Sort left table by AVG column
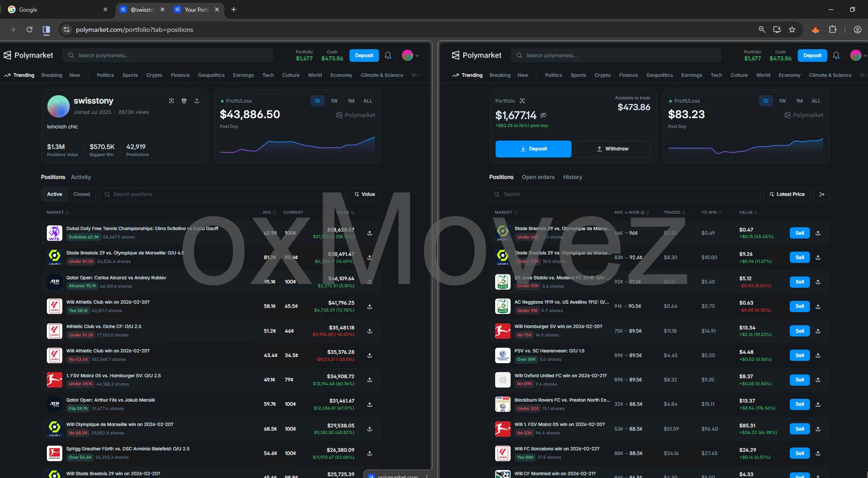The width and height of the screenshot is (868, 478). point(269,212)
